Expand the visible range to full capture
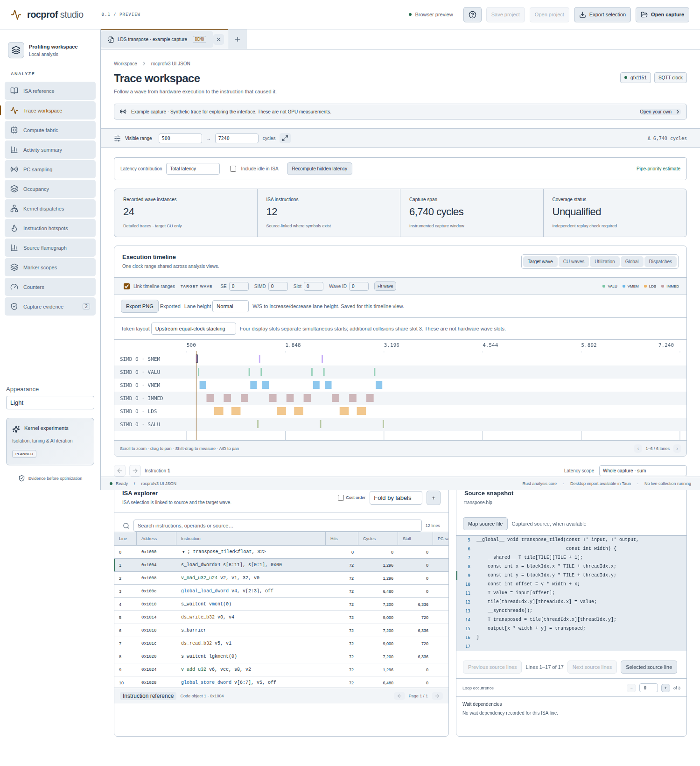 [x=285, y=138]
